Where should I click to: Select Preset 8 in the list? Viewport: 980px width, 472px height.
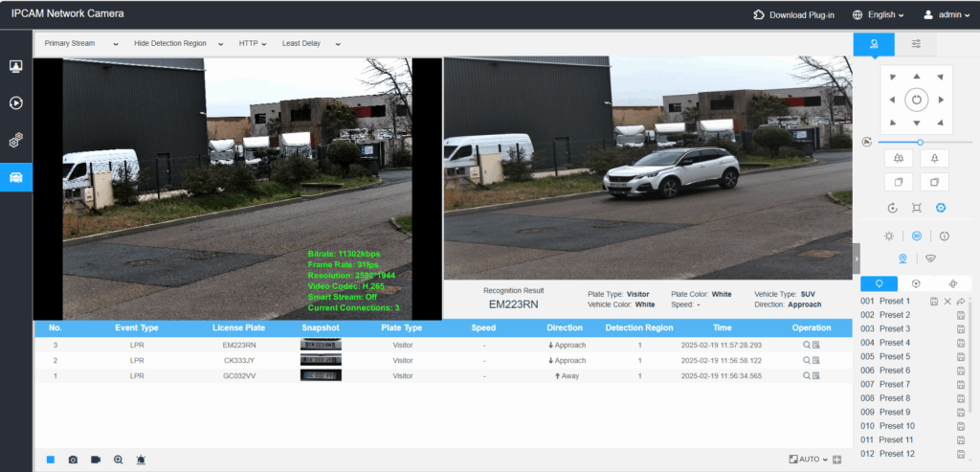894,397
